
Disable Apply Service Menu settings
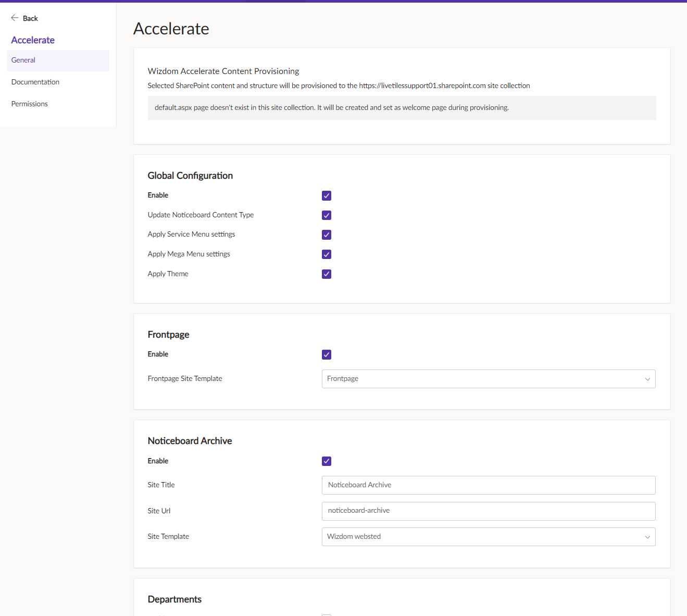326,235
